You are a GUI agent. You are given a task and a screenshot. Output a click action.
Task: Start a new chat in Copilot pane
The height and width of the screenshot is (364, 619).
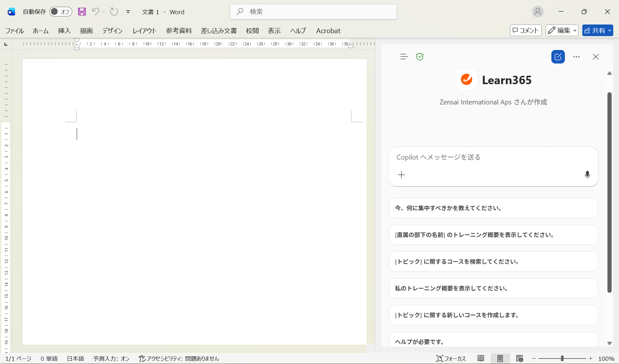point(558,57)
